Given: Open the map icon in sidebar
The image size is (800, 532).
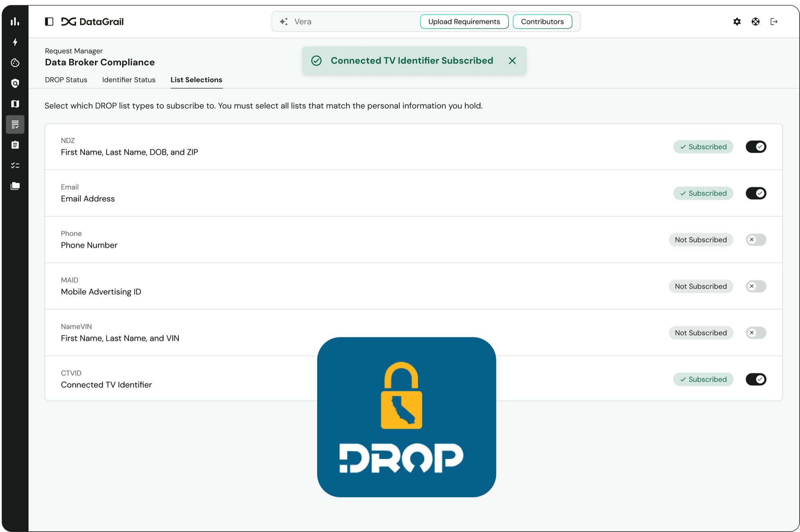Looking at the screenshot, I should pos(15,104).
